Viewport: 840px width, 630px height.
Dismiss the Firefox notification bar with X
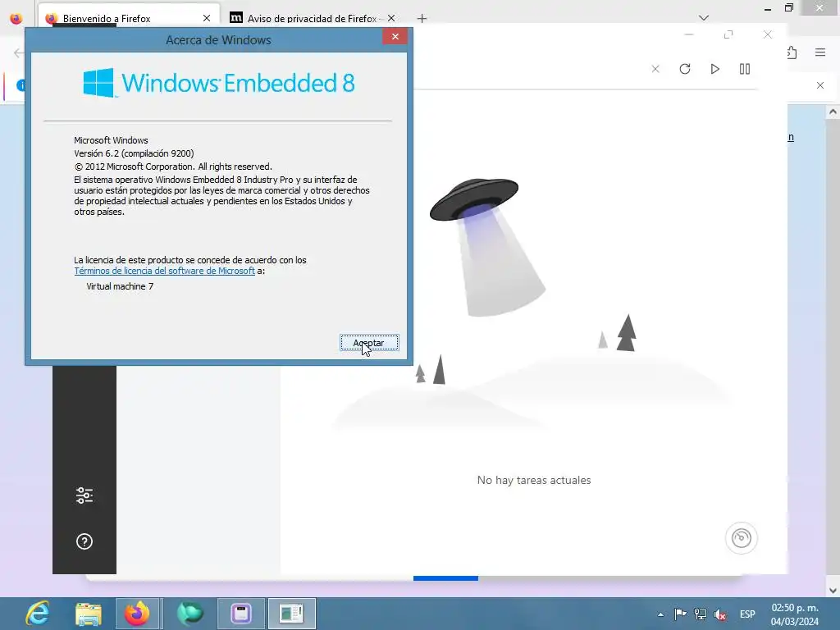820,85
